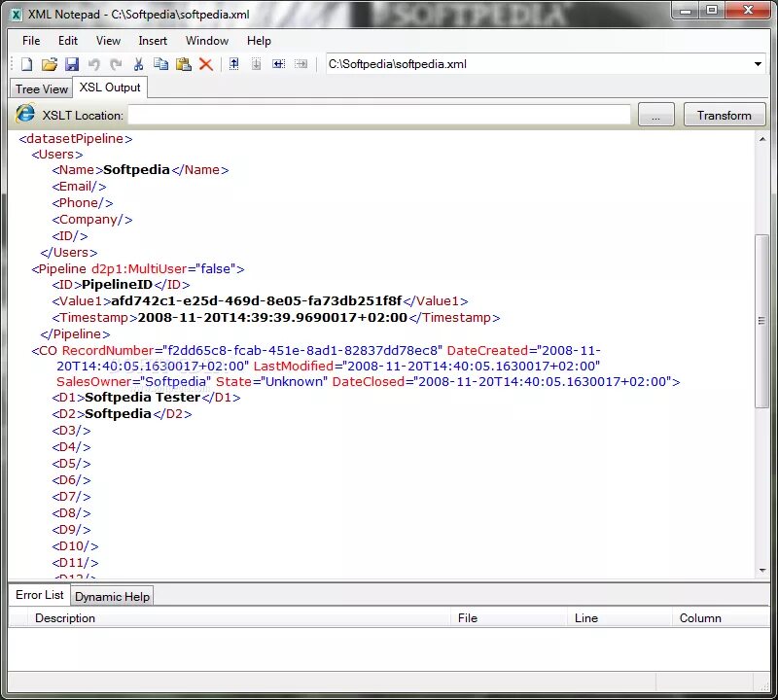The height and width of the screenshot is (700, 778).
Task: Click the 'Softpedia Tester' D1 value
Action: [142, 398]
